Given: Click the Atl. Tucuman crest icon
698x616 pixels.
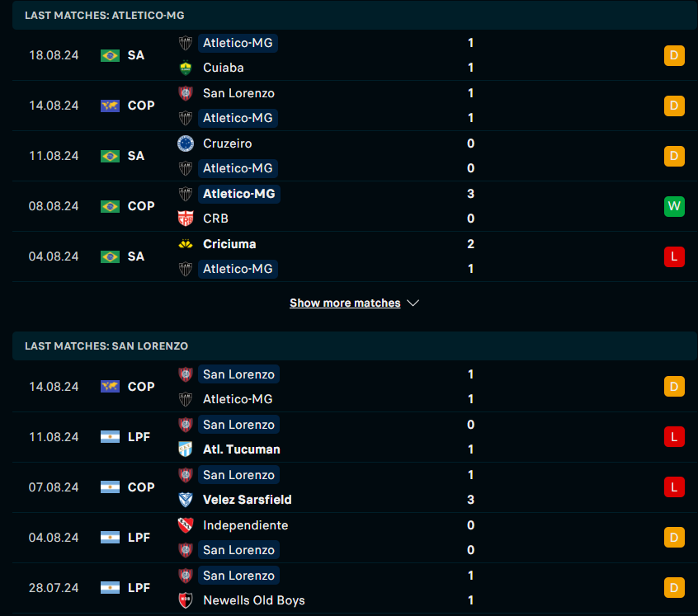Looking at the screenshot, I should click(x=185, y=449).
